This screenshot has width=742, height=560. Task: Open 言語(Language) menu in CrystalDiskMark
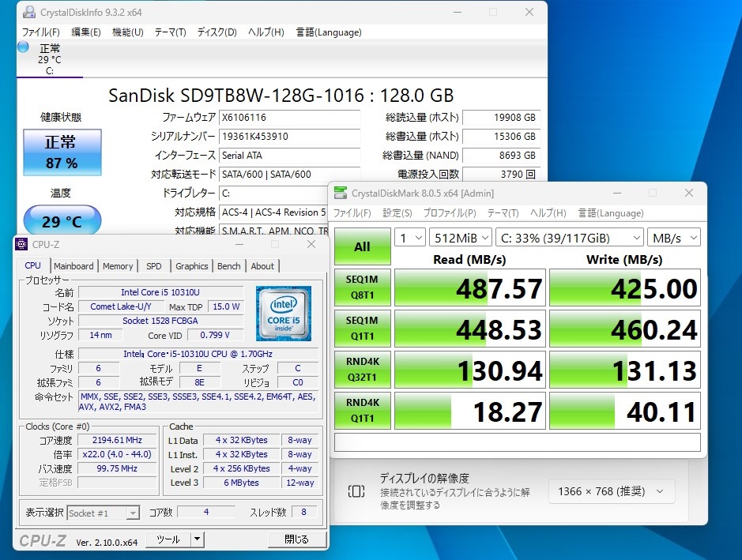(x=611, y=213)
